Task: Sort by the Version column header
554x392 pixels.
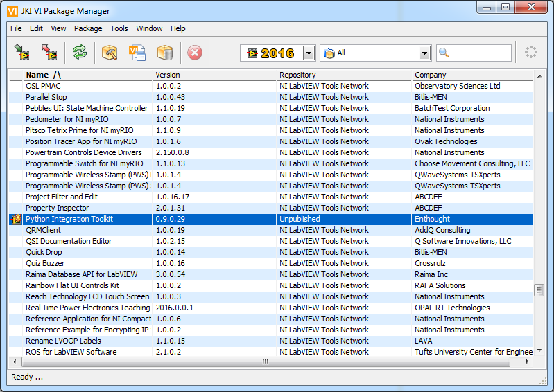Action: [x=214, y=75]
